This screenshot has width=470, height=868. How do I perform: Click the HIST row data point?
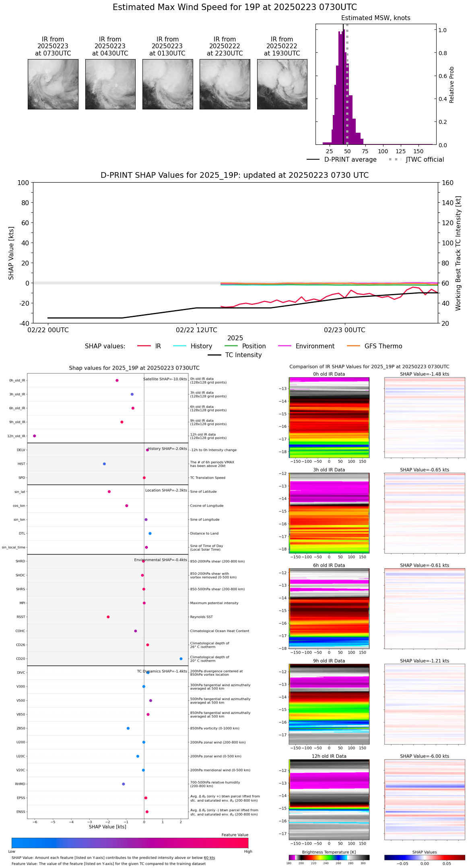[x=104, y=464]
